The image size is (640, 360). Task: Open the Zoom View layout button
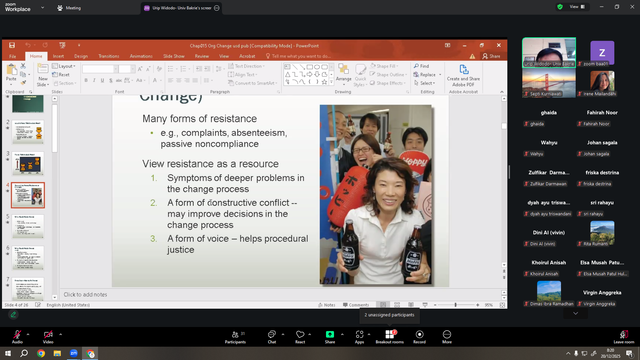(x=577, y=7)
